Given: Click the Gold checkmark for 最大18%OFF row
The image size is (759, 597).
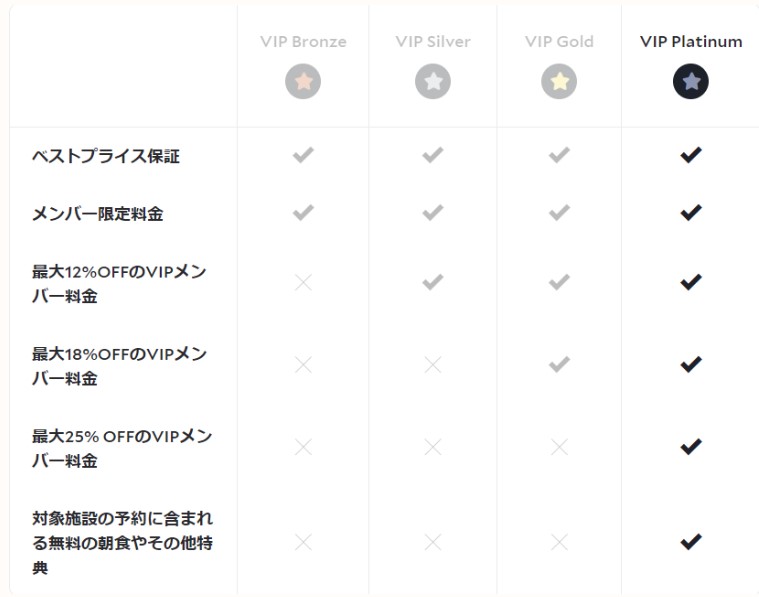Looking at the screenshot, I should point(559,364).
